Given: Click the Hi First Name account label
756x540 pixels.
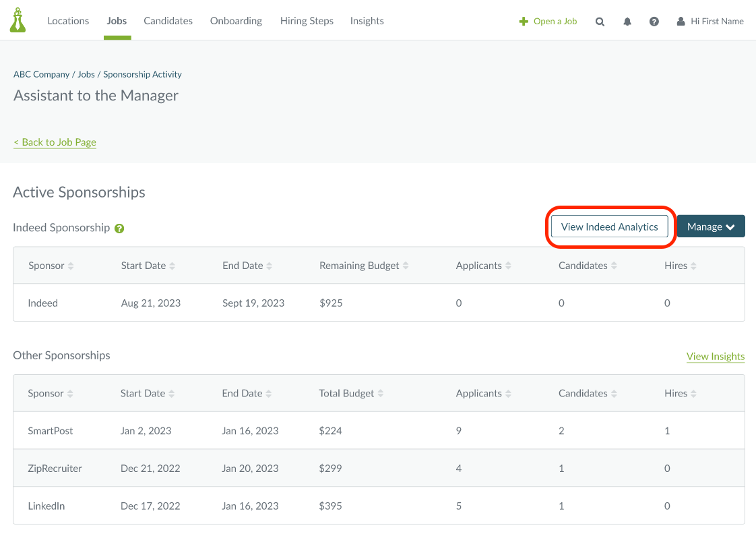Looking at the screenshot, I should tap(717, 21).
